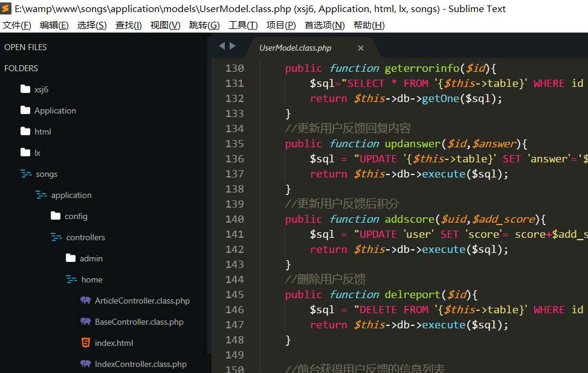Open the 视图(V) menu

coord(166,25)
